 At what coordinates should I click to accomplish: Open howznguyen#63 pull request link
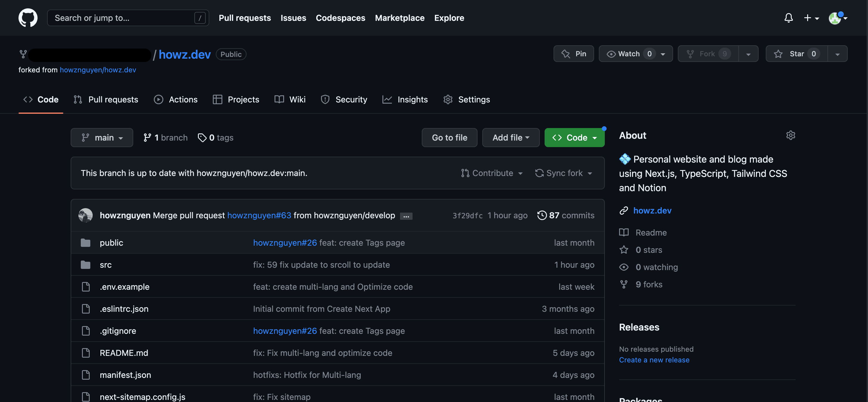[259, 215]
